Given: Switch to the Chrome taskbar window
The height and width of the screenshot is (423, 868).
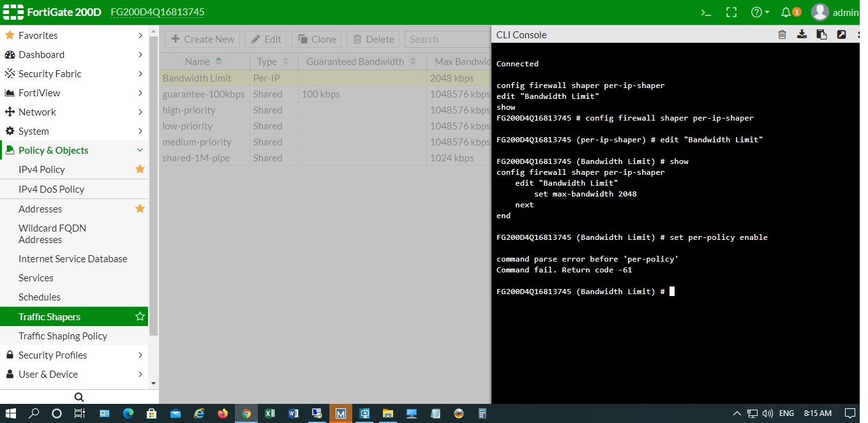Looking at the screenshot, I should coord(246,413).
